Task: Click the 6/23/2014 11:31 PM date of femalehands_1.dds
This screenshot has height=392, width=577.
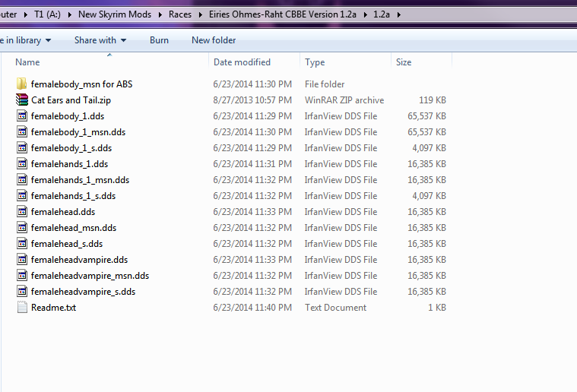Action: tap(252, 164)
